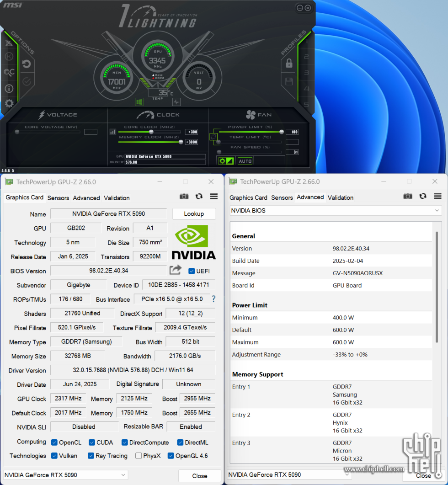Switch to Validation tab in right GPU-Z
This screenshot has height=485, width=448.
click(340, 197)
